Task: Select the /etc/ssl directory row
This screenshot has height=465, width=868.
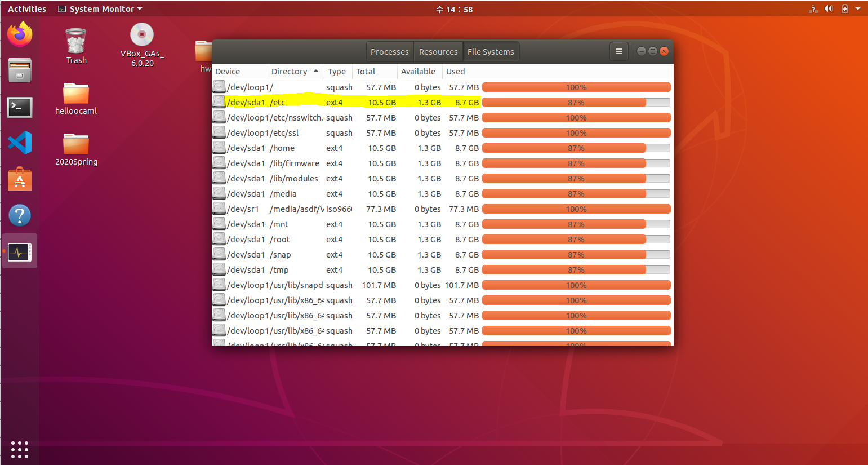Action: point(442,132)
